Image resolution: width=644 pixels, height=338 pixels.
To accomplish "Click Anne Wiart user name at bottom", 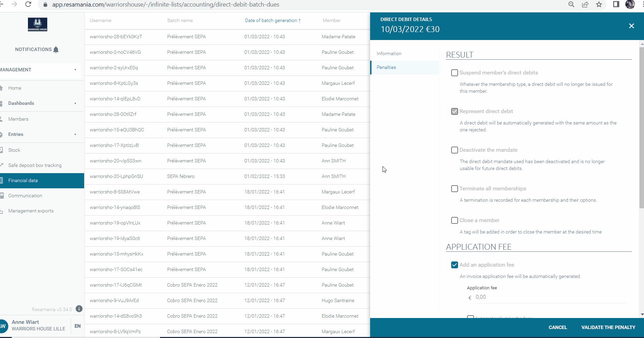I will coord(25,322).
